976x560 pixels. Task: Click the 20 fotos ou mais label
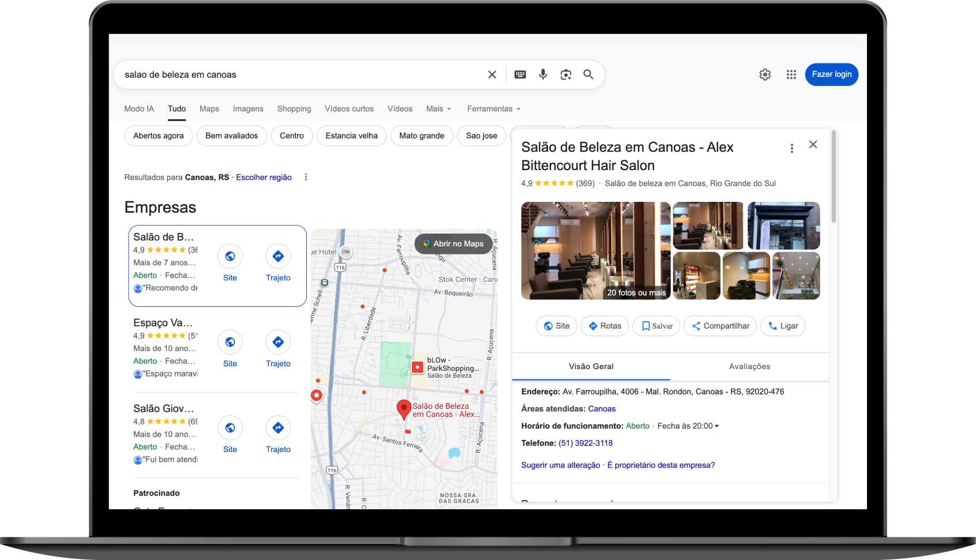[x=636, y=292]
